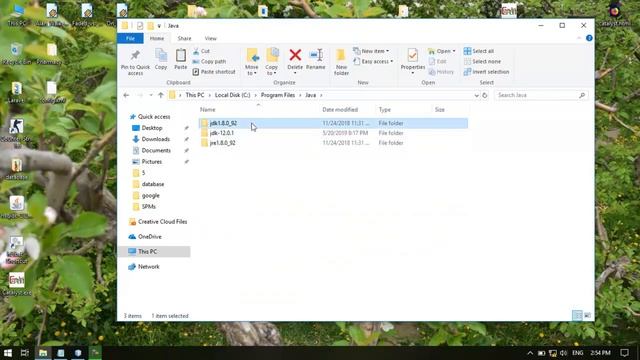
Task: Click the blue Help icon
Action: tap(589, 38)
